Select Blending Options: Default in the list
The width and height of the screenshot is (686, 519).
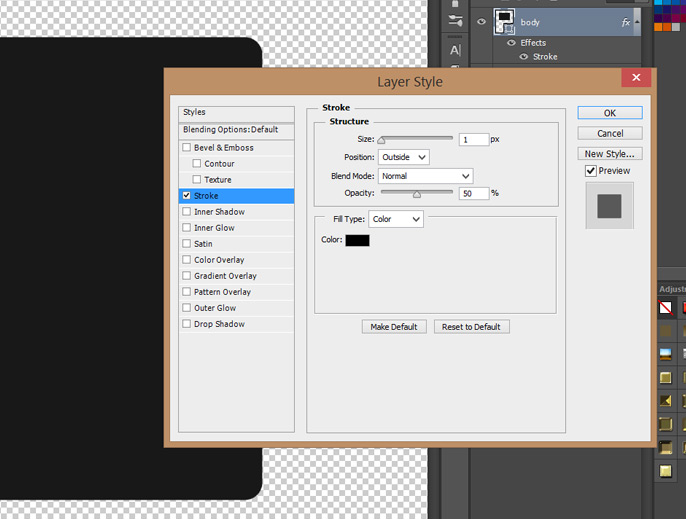click(x=236, y=130)
